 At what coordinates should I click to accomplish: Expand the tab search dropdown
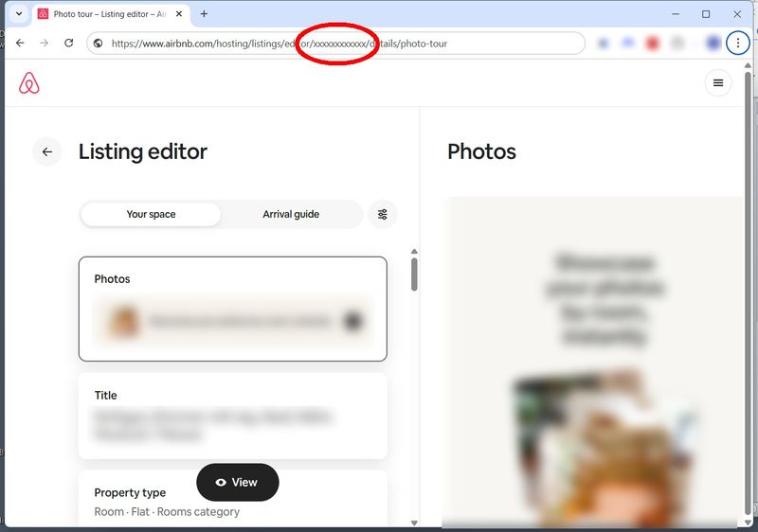18,14
